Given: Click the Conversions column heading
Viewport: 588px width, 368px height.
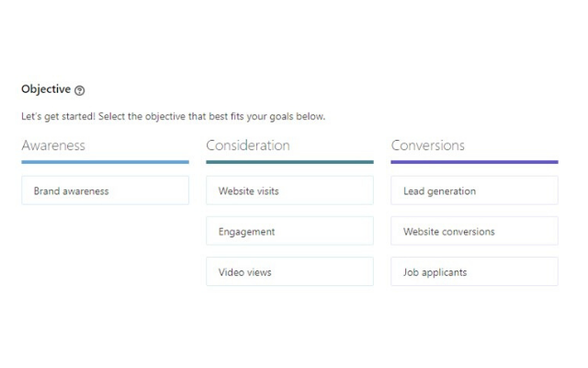Looking at the screenshot, I should [x=428, y=145].
